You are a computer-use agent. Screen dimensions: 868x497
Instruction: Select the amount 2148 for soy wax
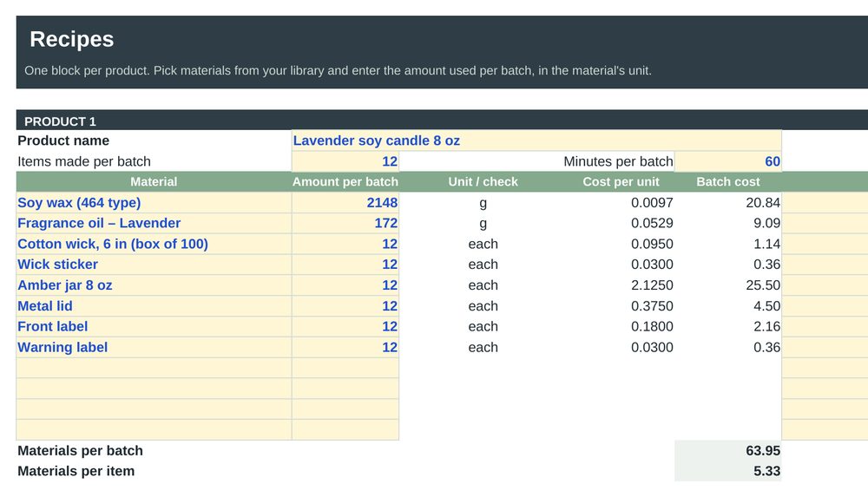tap(345, 203)
